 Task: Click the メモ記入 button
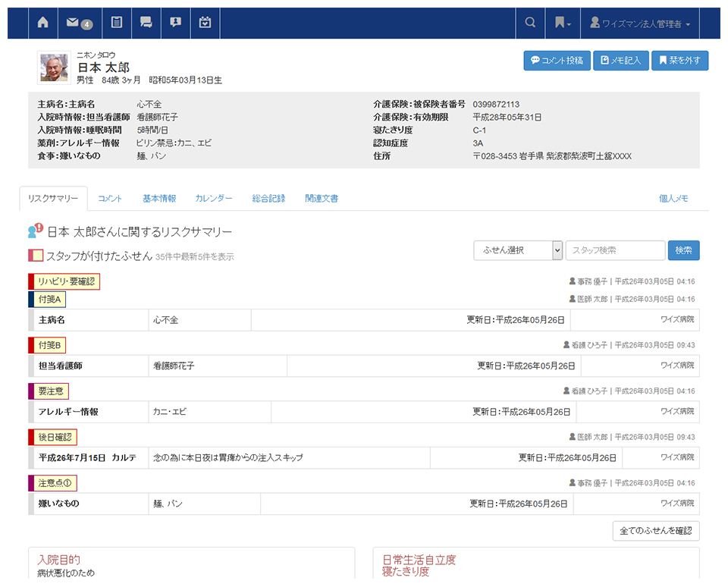620,61
